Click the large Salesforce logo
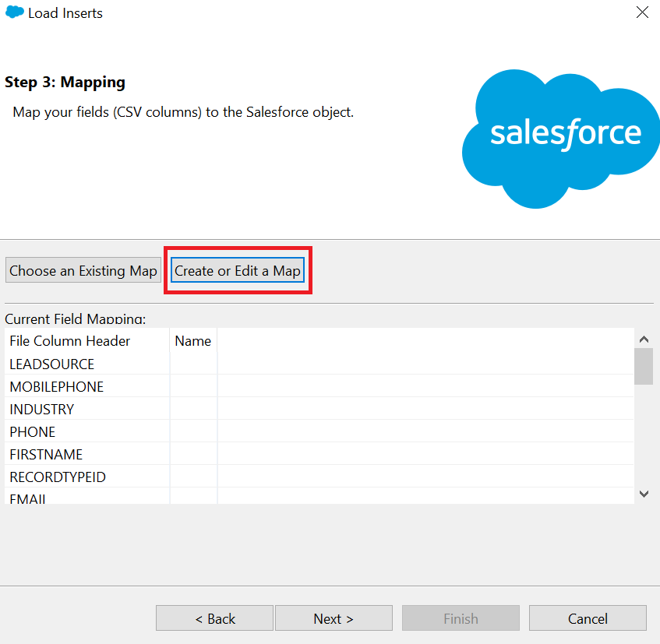The width and height of the screenshot is (660, 644). pyautogui.click(x=561, y=139)
